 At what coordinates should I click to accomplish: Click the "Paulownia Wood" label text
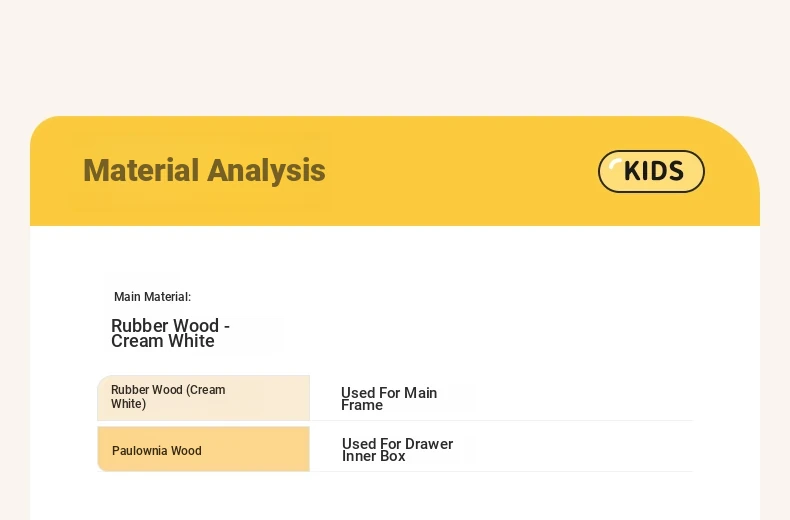coord(157,450)
